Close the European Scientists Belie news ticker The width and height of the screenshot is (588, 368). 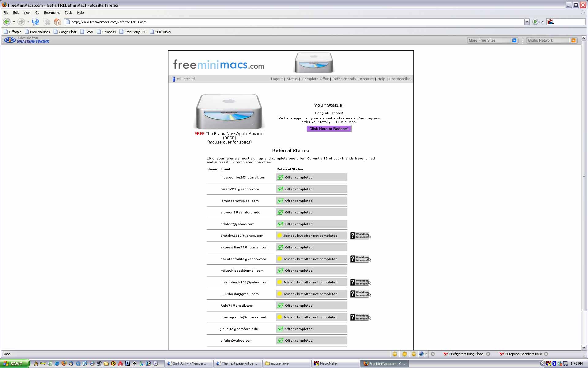click(546, 354)
